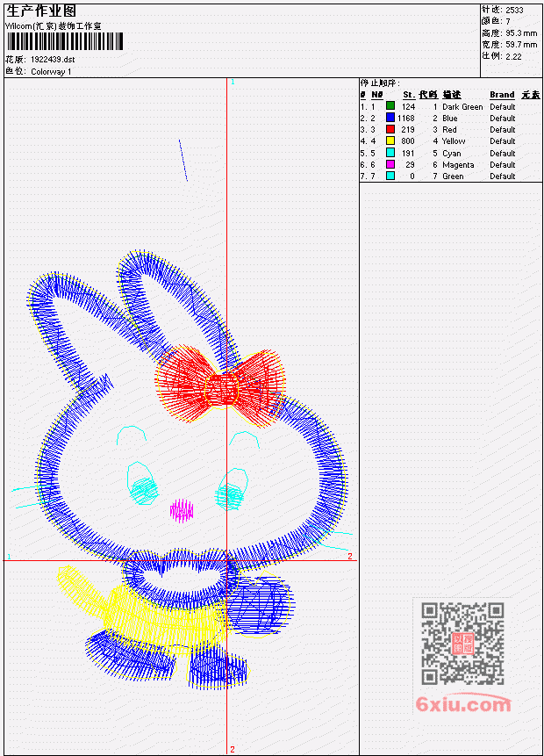The image size is (544, 756).
Task: Click the 'Green' description in stop 7
Action: (453, 176)
